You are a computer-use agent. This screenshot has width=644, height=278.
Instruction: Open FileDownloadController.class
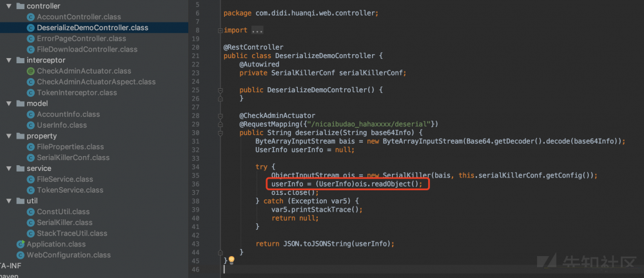point(87,50)
